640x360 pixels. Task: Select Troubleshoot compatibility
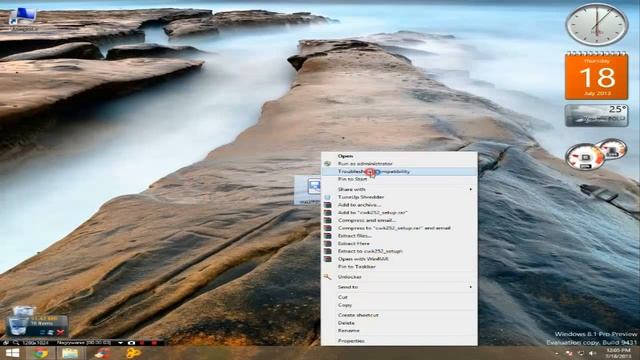[x=399, y=171]
